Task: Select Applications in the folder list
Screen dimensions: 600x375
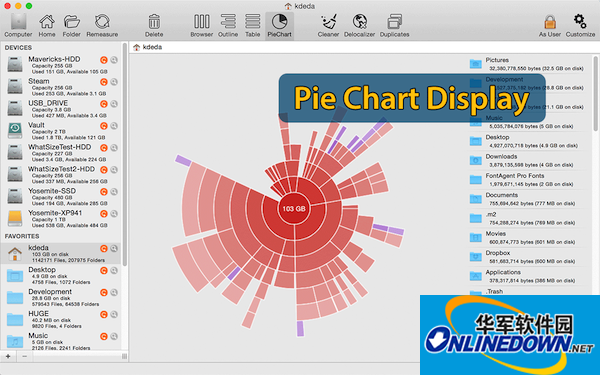Action: tap(527, 276)
